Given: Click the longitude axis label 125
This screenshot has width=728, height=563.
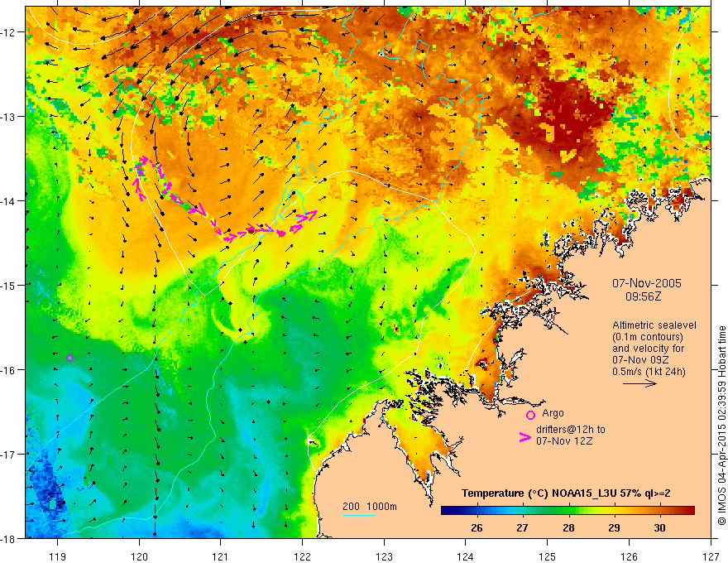Looking at the screenshot, I should 548,556.
